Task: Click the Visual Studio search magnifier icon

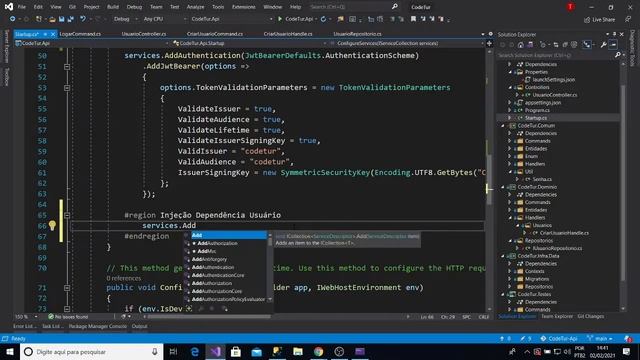Action: tap(395, 7)
